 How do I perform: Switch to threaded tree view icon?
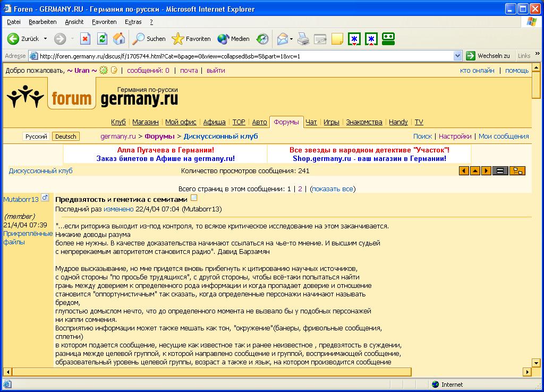(517, 171)
